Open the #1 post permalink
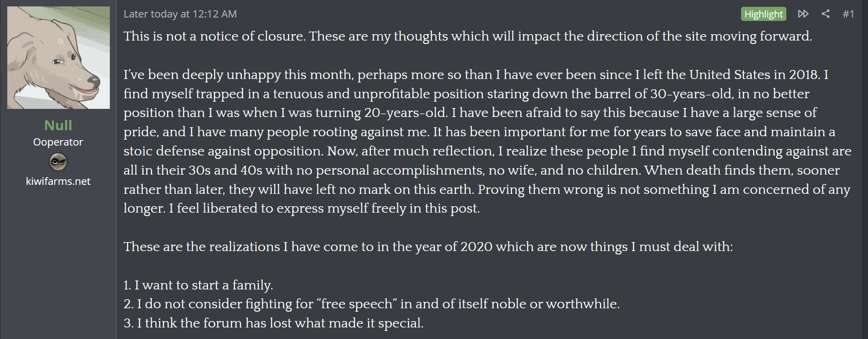868x339 pixels. coord(848,14)
